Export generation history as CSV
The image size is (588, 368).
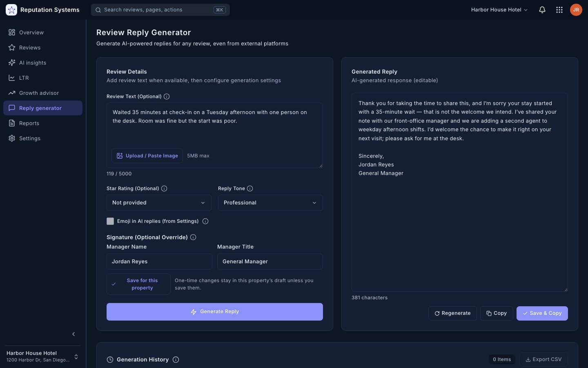click(x=543, y=359)
